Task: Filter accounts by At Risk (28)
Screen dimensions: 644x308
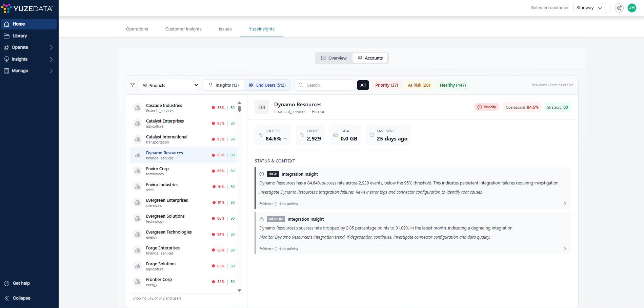Action: point(419,85)
